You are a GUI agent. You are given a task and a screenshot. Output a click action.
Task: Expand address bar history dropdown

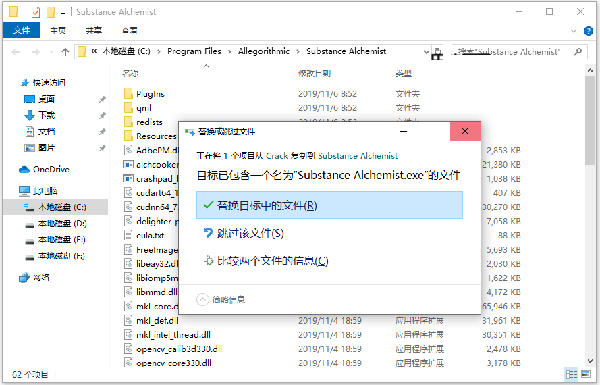coord(426,52)
